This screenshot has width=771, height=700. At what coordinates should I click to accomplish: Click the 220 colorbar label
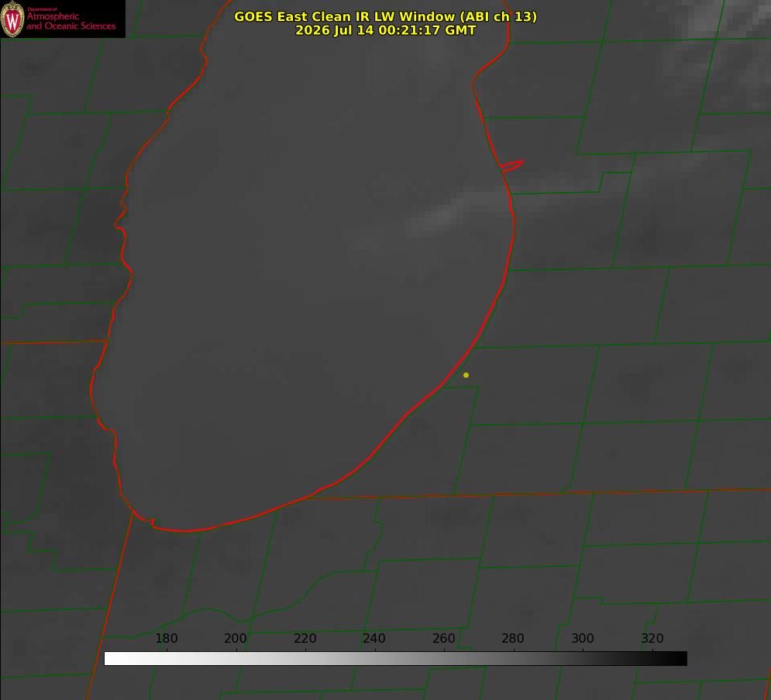click(305, 638)
